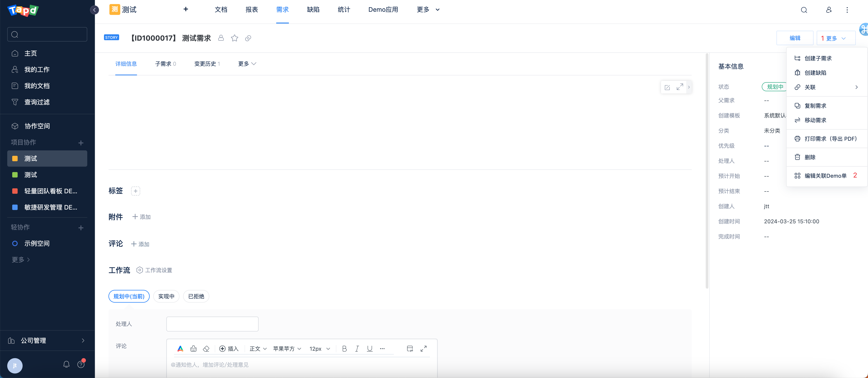Expand description to fullscreen

680,87
